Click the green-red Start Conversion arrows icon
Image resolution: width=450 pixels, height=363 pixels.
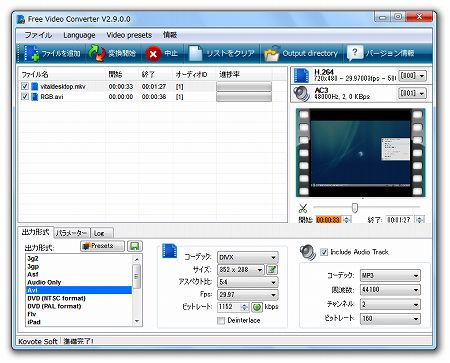tap(97, 53)
